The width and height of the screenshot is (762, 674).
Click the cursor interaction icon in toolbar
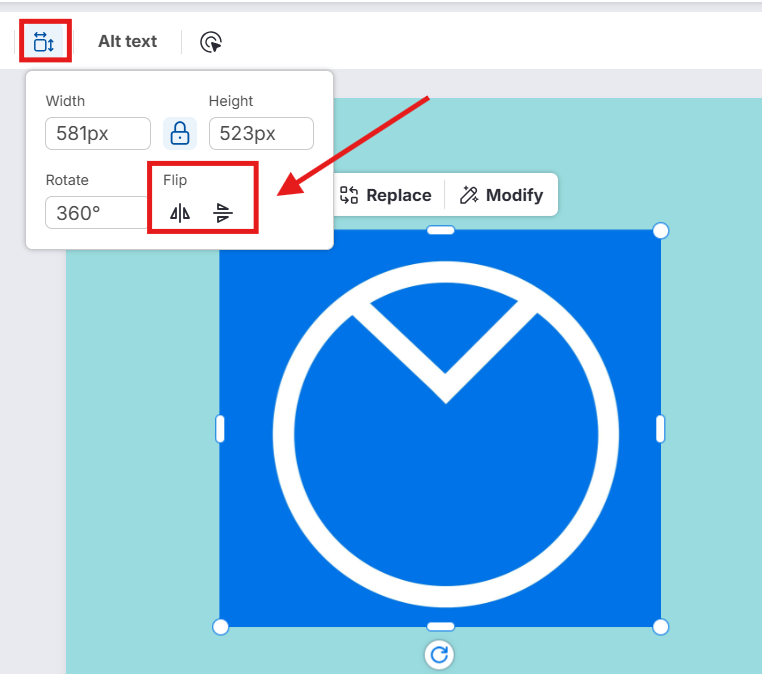click(x=210, y=42)
